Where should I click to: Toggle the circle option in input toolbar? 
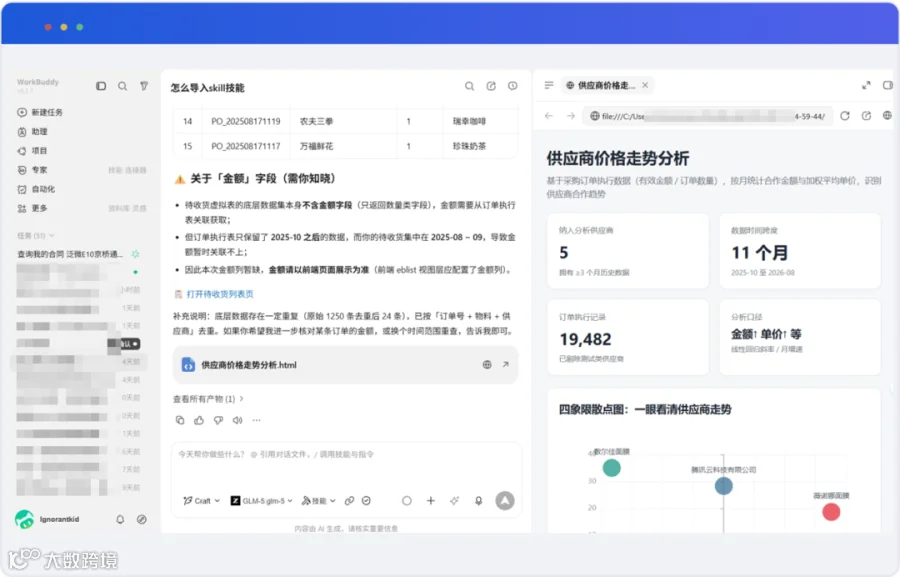click(x=406, y=501)
